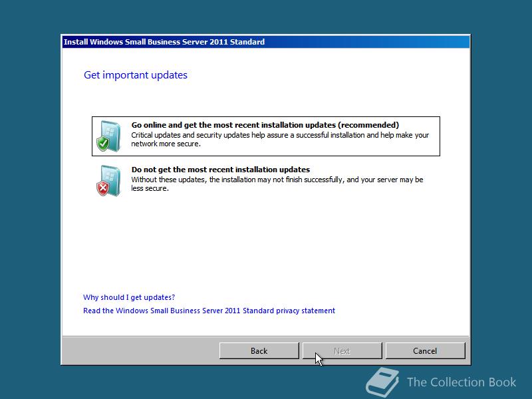Click 'Critical updates and security updates' description text
Viewport: 532px width, 399px height.
tap(280, 140)
